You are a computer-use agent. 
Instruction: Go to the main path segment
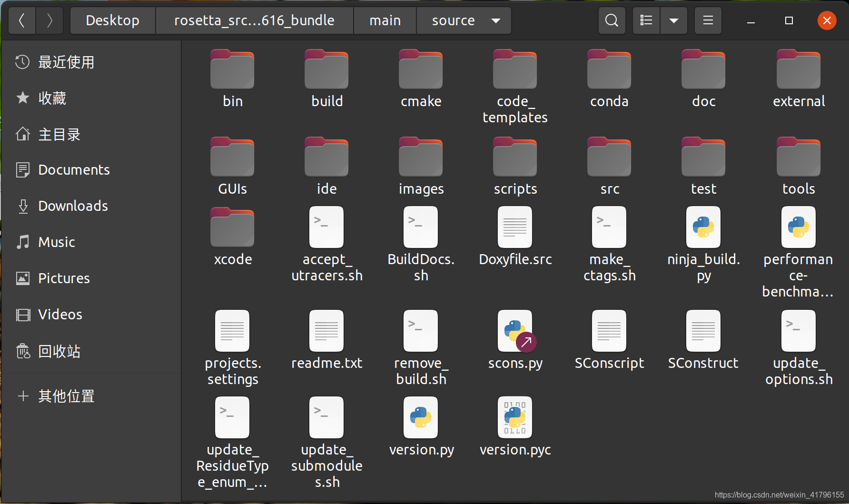(385, 20)
